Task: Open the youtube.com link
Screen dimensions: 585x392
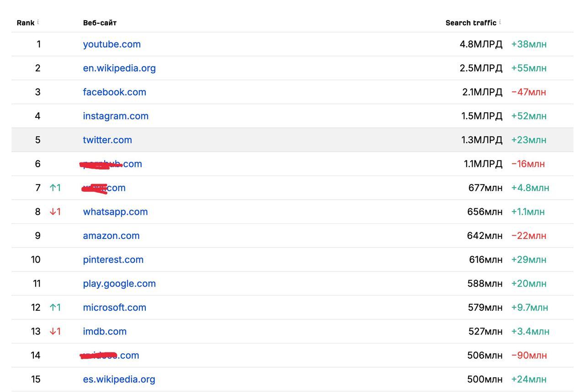Action: pos(112,44)
